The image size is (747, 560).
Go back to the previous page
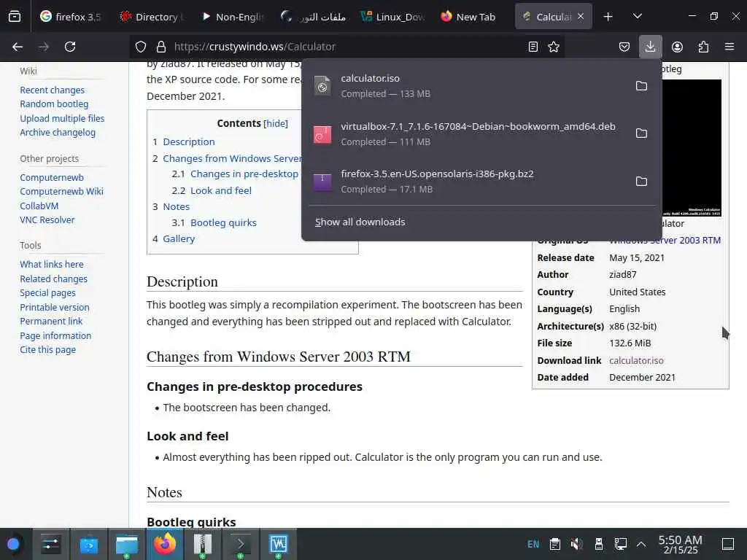[x=18, y=47]
